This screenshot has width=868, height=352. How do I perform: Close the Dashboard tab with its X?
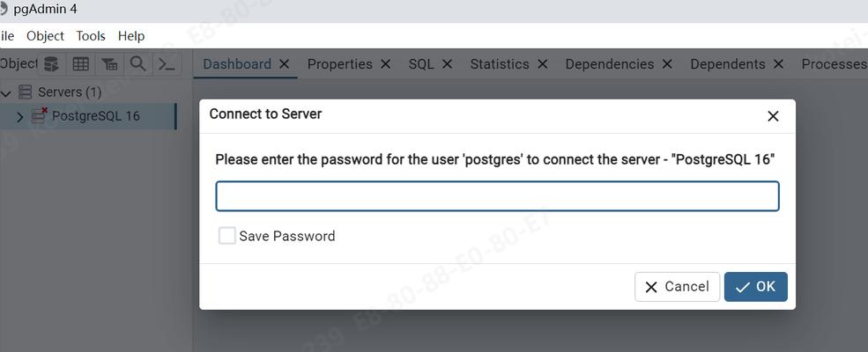pos(284,64)
